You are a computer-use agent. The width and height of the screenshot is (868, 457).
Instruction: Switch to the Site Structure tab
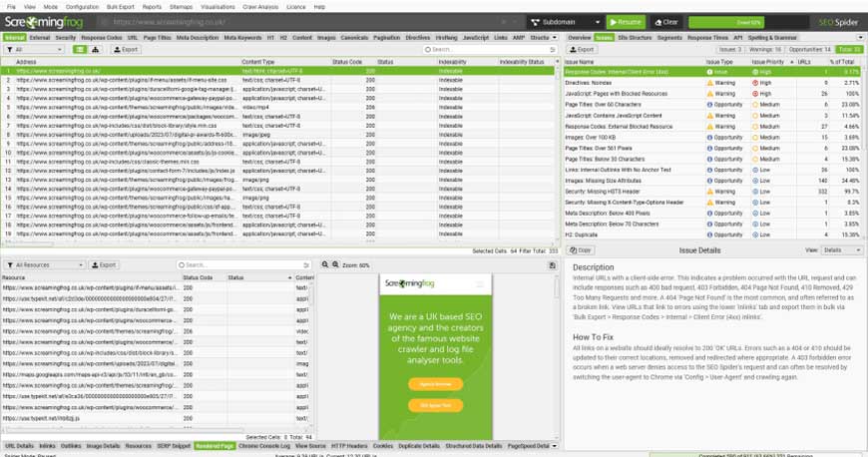tap(635, 38)
